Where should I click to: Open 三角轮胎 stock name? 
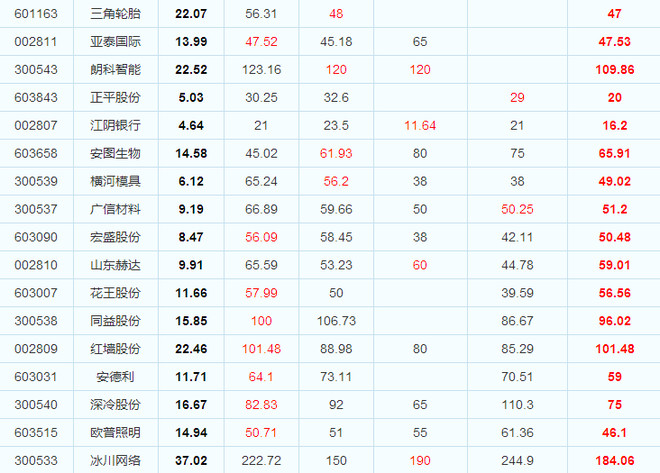click(115, 14)
